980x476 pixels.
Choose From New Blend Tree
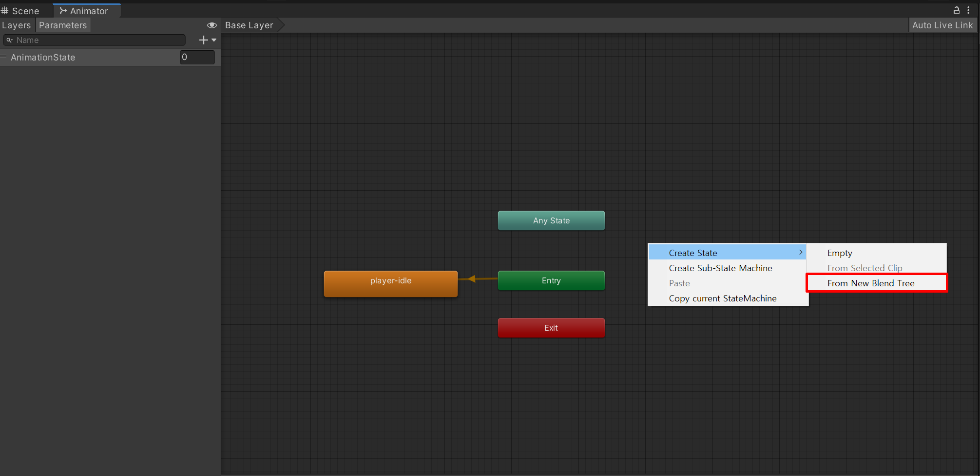[x=877, y=283]
